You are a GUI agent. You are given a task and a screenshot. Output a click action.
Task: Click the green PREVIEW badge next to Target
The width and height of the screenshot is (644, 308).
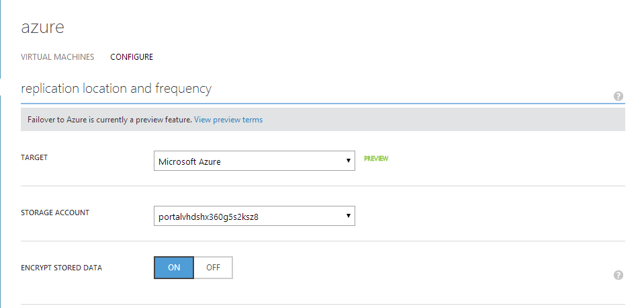(376, 159)
